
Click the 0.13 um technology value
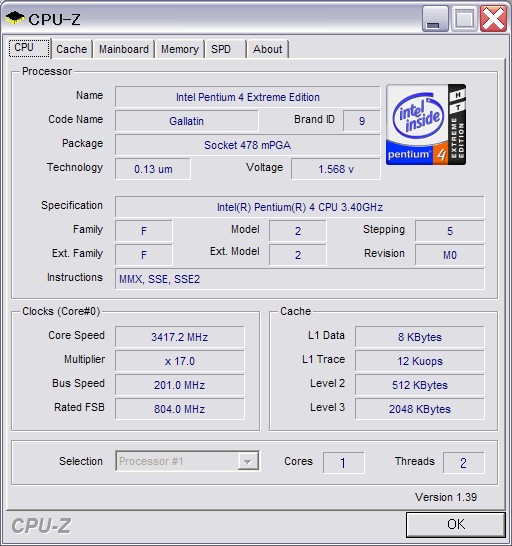pyautogui.click(x=153, y=169)
